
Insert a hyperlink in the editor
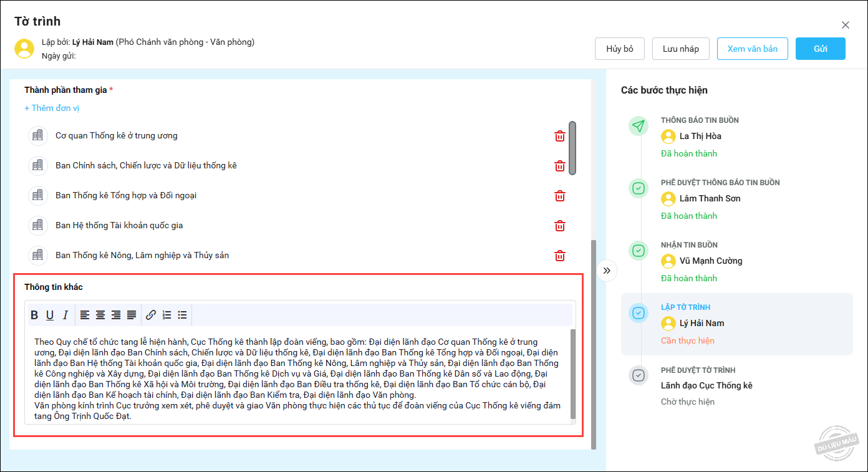tap(151, 315)
